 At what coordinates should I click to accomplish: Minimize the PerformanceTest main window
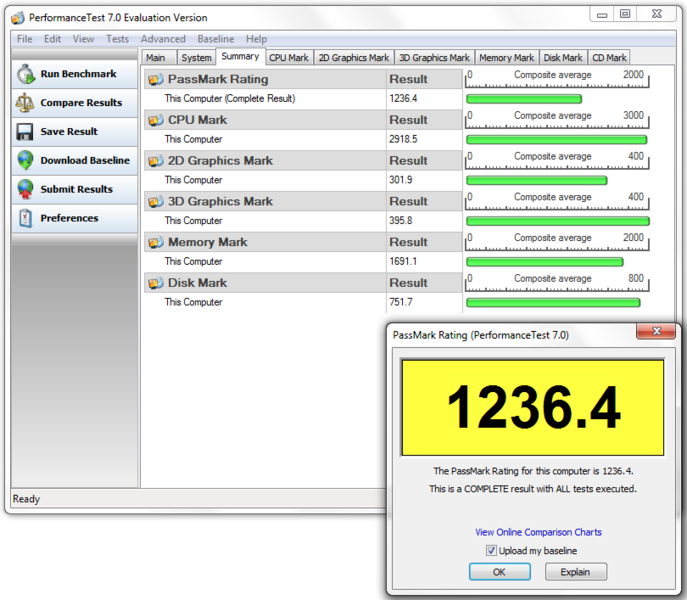[602, 14]
